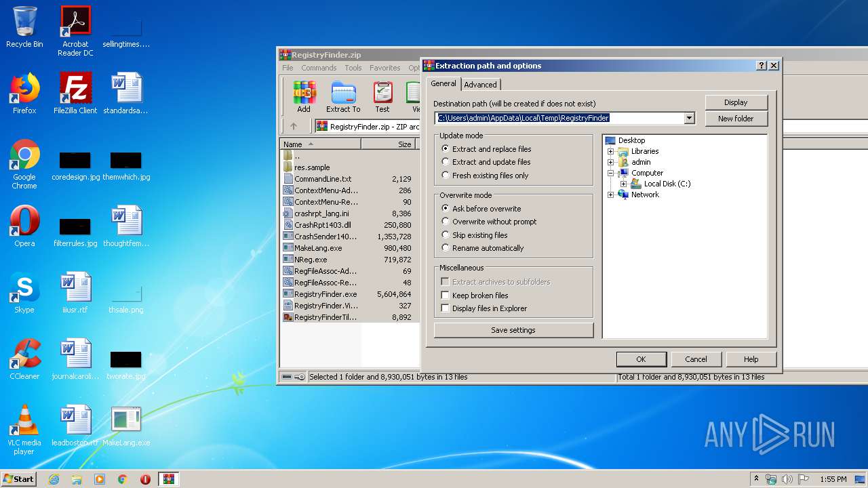Viewport: 868px width, 488px height.
Task: Select the thoughtfem document icon
Action: coord(126,226)
